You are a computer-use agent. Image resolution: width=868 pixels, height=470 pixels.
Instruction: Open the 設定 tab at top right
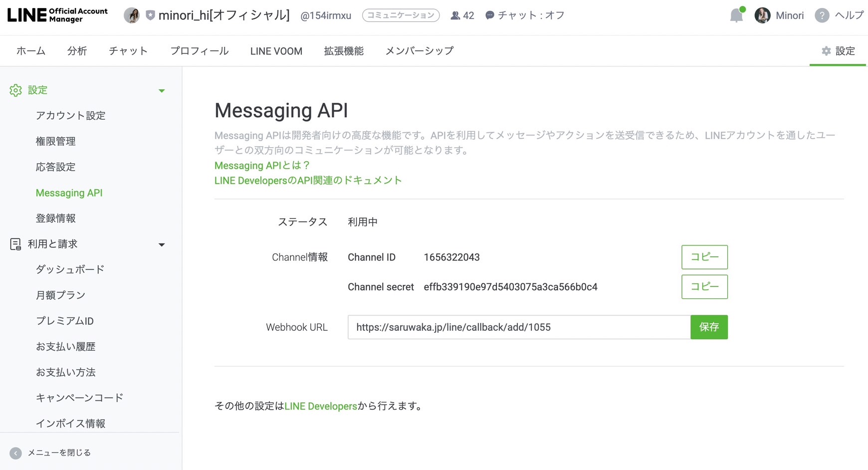838,51
